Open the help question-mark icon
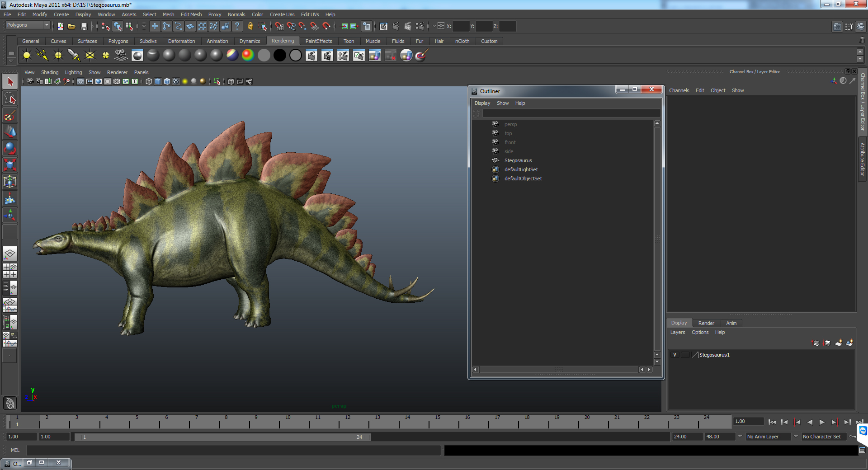868x470 pixels. (x=237, y=26)
